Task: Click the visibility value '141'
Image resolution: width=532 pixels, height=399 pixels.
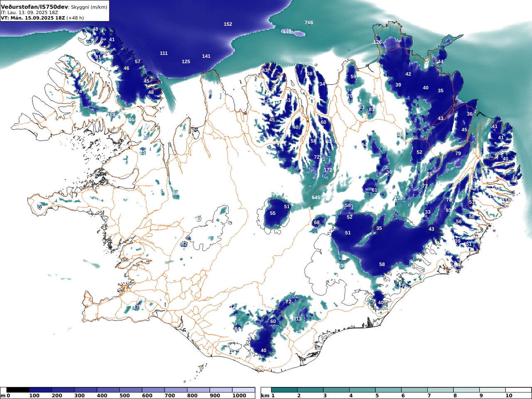Action: pos(206,56)
